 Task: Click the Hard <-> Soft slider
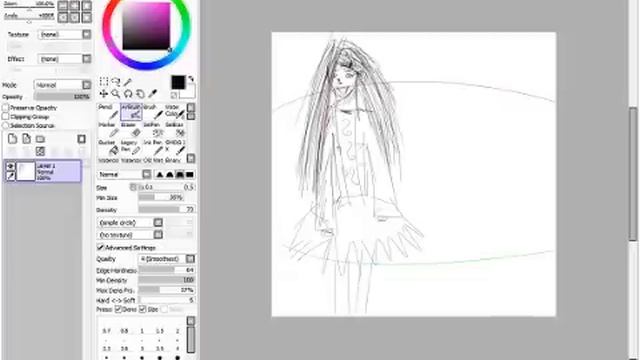[167, 300]
